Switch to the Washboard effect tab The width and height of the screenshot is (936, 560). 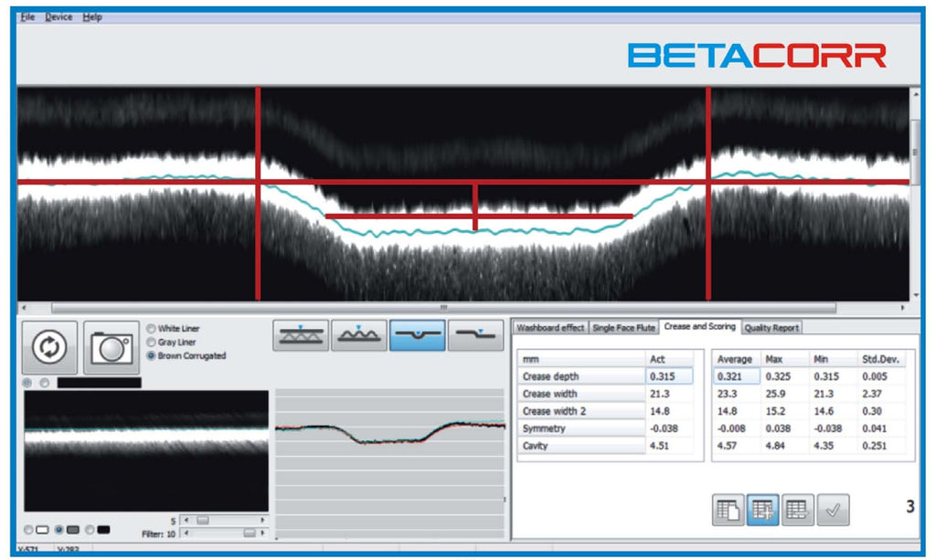[550, 327]
